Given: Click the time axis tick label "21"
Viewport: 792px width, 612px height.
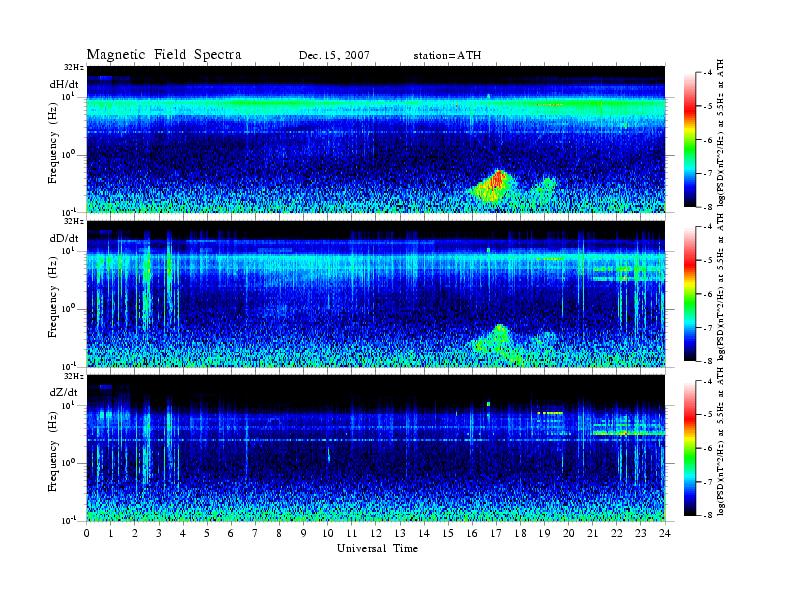Looking at the screenshot, I should coord(592,533).
